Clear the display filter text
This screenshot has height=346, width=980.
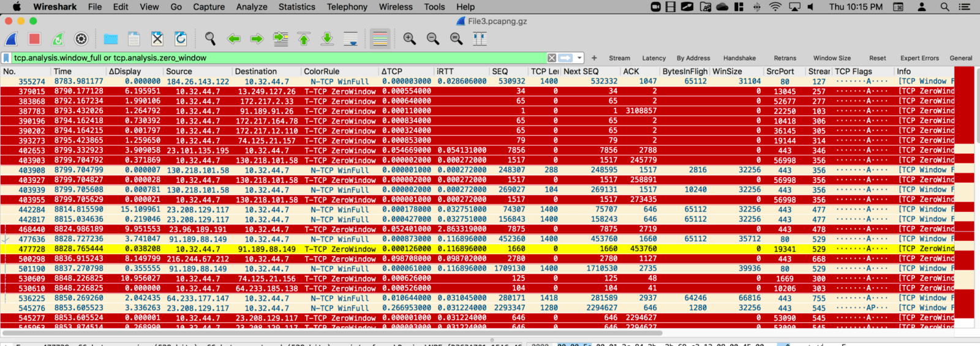click(552, 58)
